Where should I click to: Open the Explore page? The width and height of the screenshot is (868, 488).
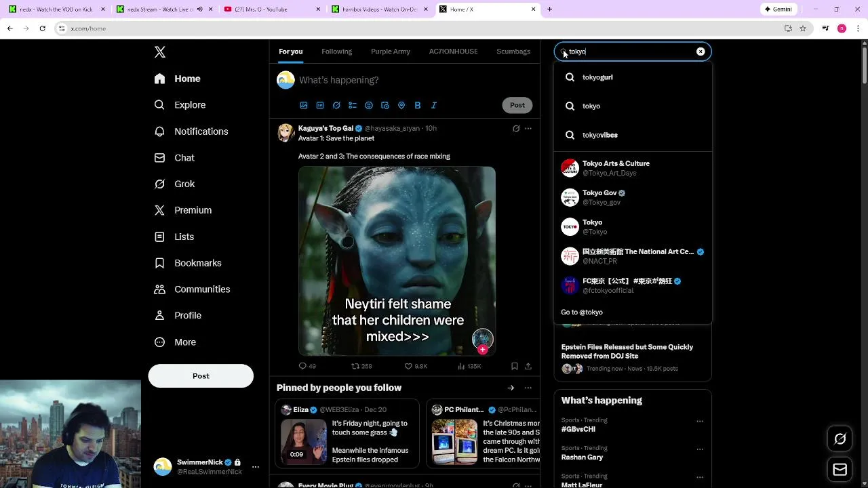point(180,105)
